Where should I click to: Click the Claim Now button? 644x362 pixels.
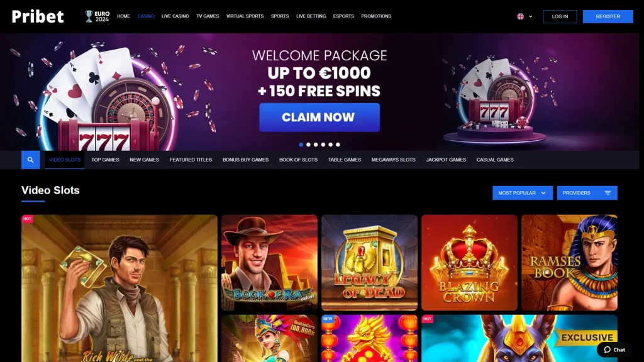pyautogui.click(x=319, y=118)
